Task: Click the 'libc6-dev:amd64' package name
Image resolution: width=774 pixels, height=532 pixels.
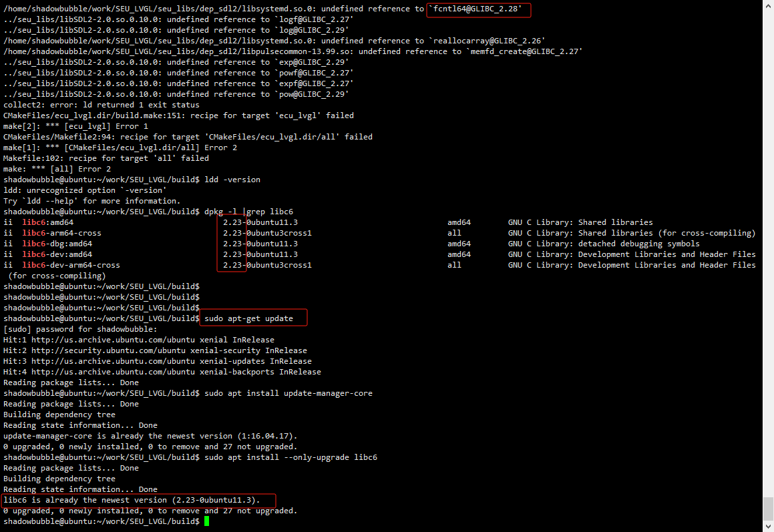Action: 57,254
